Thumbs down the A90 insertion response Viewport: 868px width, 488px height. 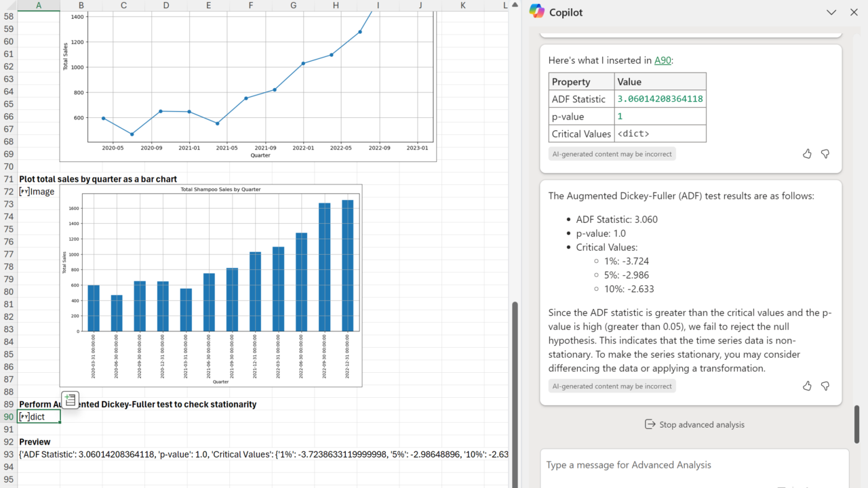[825, 154]
